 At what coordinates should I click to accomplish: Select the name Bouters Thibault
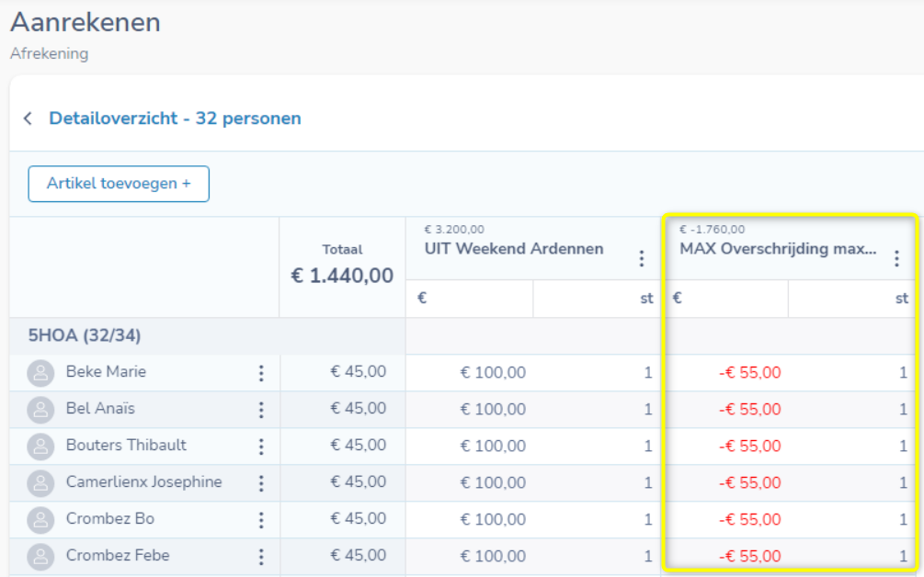click(126, 446)
